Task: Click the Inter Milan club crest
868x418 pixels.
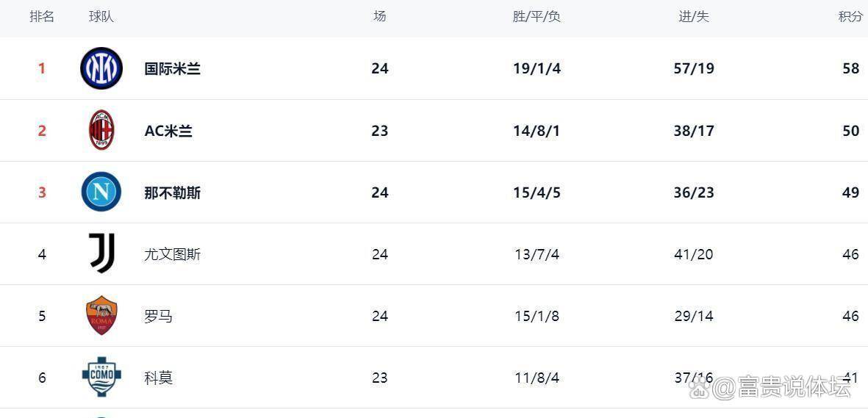Action: pos(101,68)
